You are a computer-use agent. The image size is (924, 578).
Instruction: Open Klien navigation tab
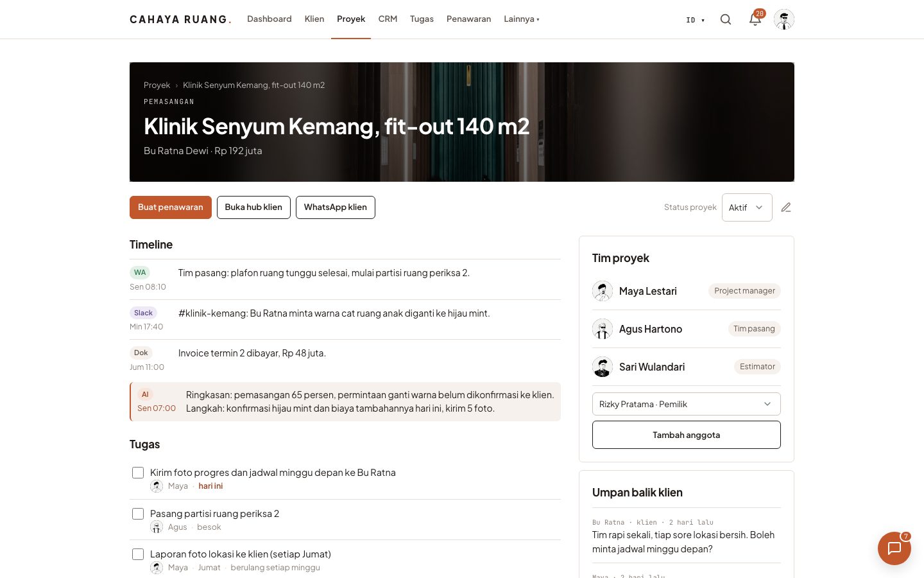click(314, 19)
